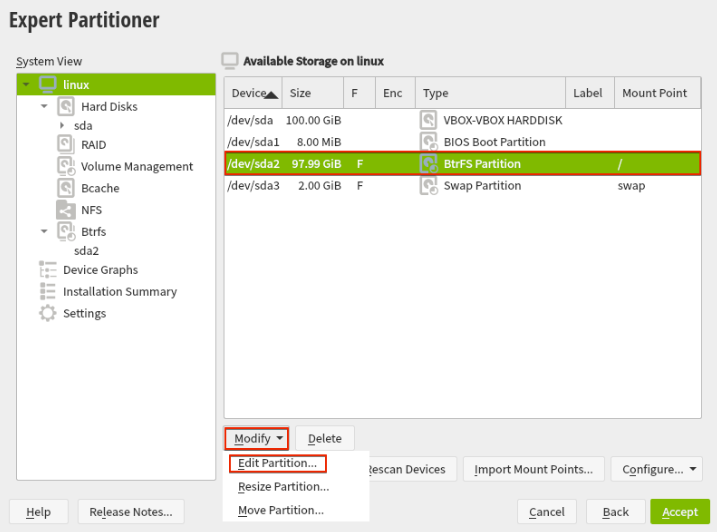
Task: Click the Volume Management icon
Action: click(66, 166)
